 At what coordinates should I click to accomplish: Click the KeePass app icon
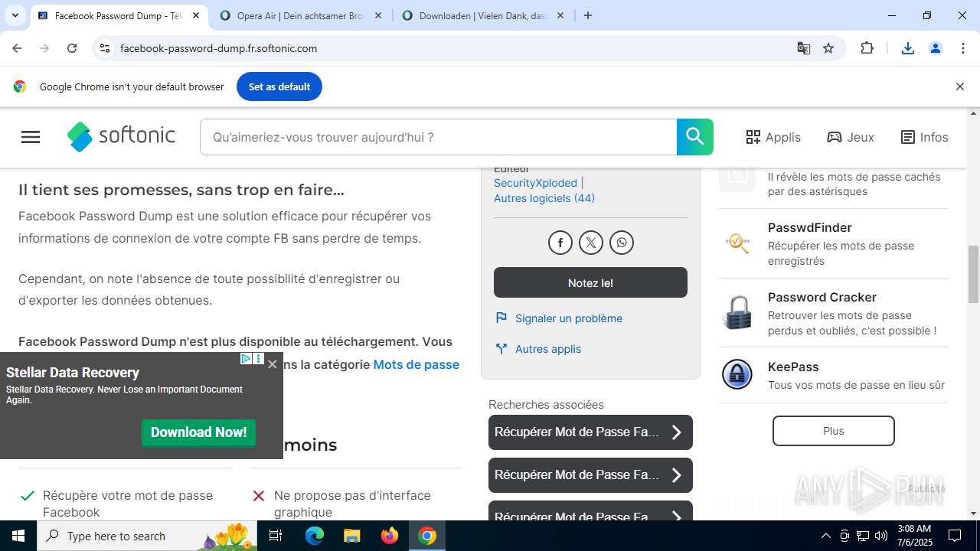737,374
